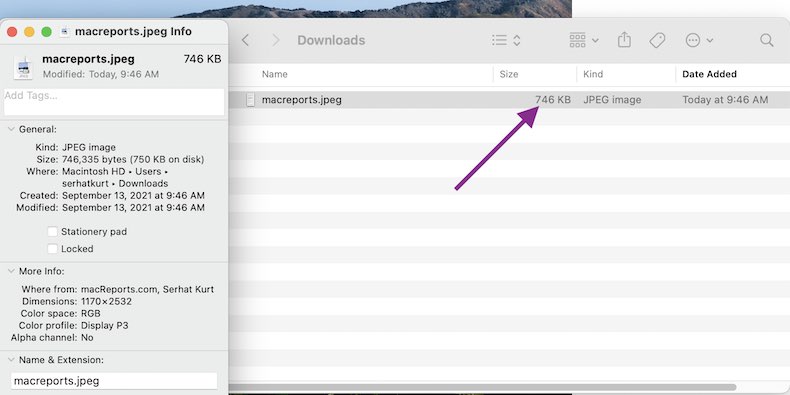This screenshot has width=790, height=395.
Task: Click Kind JPEG image value in Info
Action: [89, 148]
